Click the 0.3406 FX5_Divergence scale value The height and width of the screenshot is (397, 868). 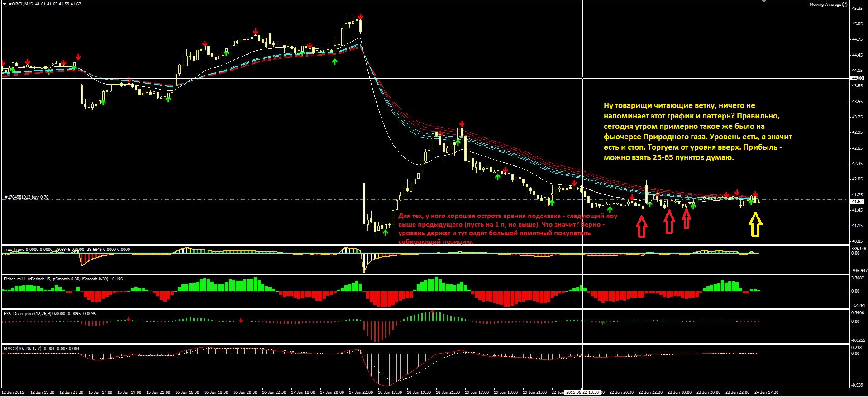pyautogui.click(x=858, y=312)
